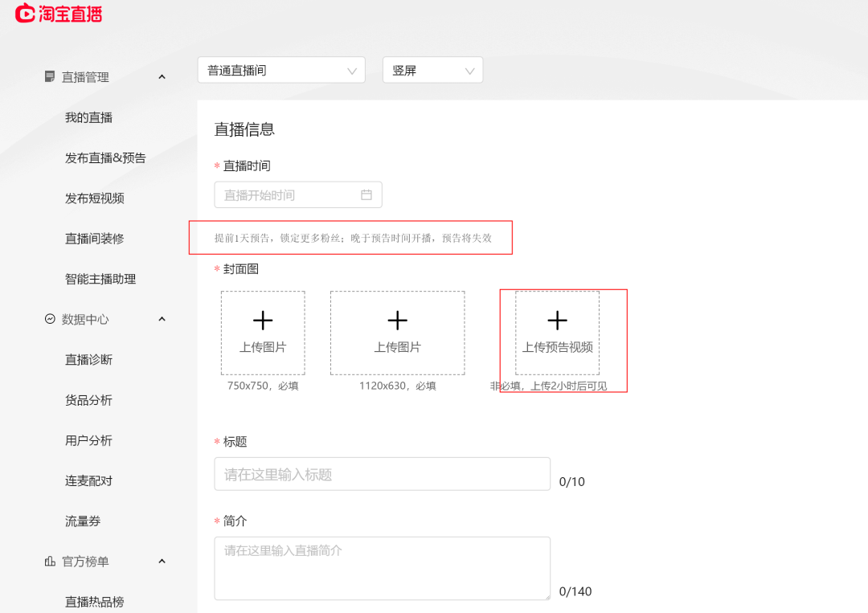Collapse the 官方榜单 section chevron
This screenshot has height=613, width=868.
(x=162, y=562)
